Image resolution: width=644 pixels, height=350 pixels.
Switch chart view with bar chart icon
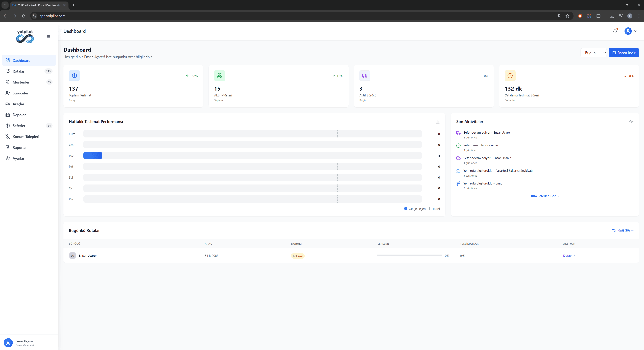click(x=437, y=121)
